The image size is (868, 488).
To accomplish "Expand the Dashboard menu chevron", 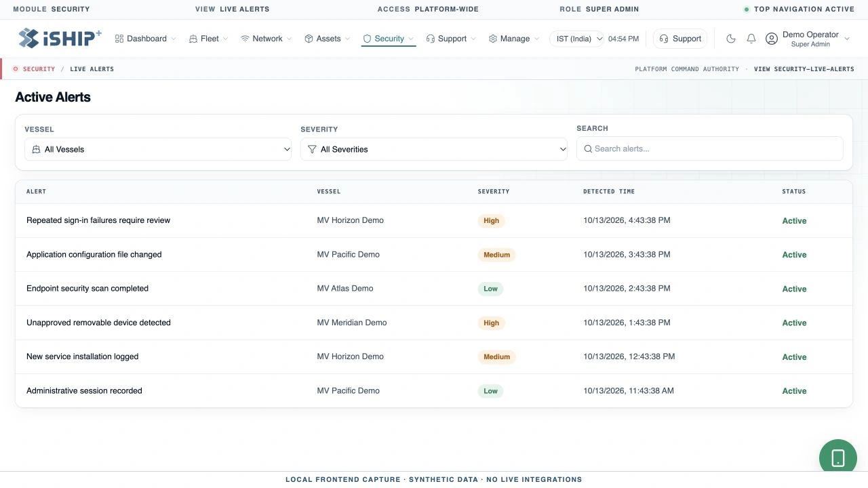I will coord(174,39).
